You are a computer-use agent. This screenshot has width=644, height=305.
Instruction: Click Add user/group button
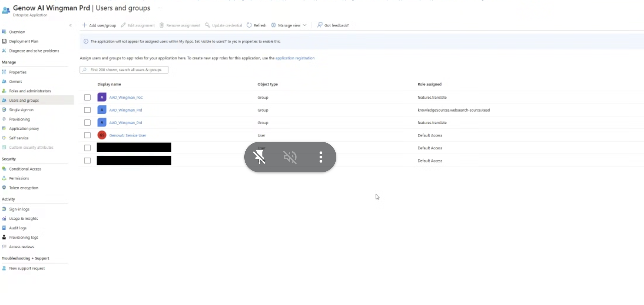(99, 25)
